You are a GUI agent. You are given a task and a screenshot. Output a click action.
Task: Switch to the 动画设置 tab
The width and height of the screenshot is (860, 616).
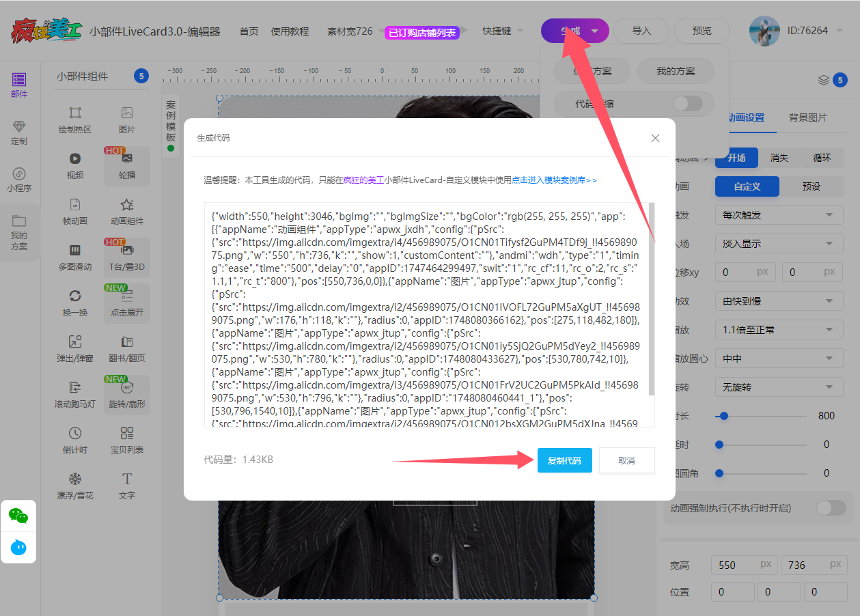[x=745, y=117]
